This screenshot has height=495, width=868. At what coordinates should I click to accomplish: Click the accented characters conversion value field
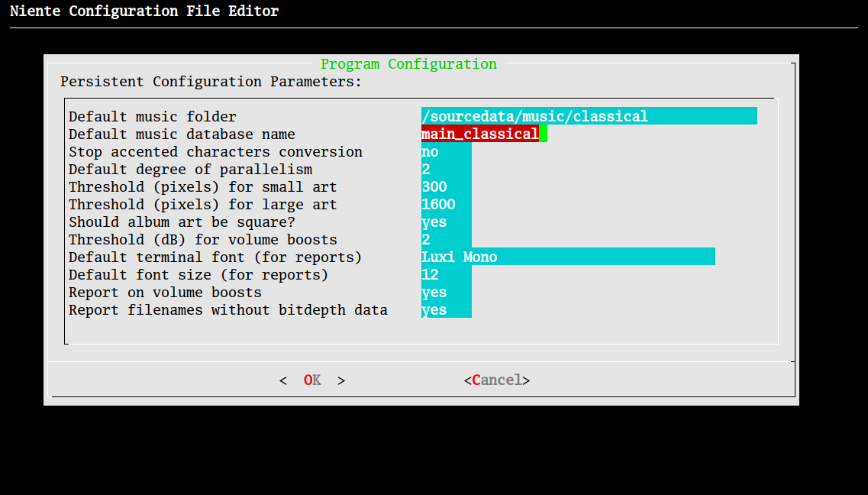446,152
